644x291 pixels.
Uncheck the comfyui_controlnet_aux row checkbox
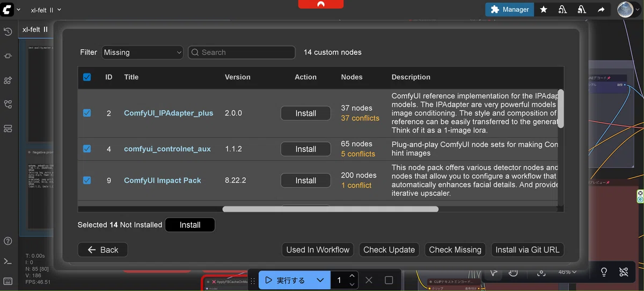[x=87, y=148]
